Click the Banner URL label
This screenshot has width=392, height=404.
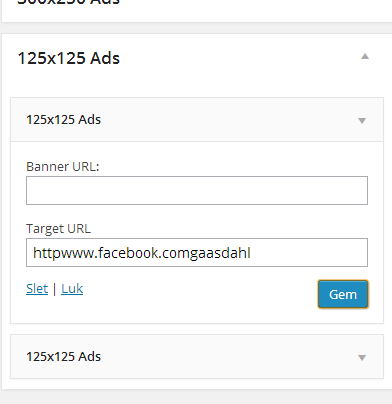click(x=63, y=166)
